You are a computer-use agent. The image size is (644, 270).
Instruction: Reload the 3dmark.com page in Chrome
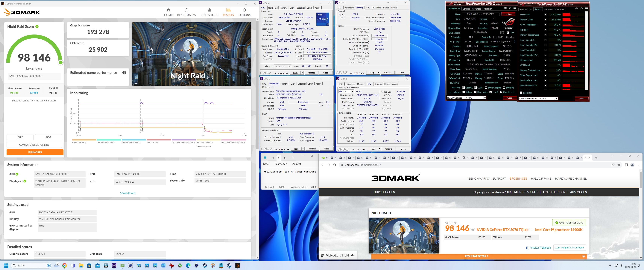coord(335,165)
